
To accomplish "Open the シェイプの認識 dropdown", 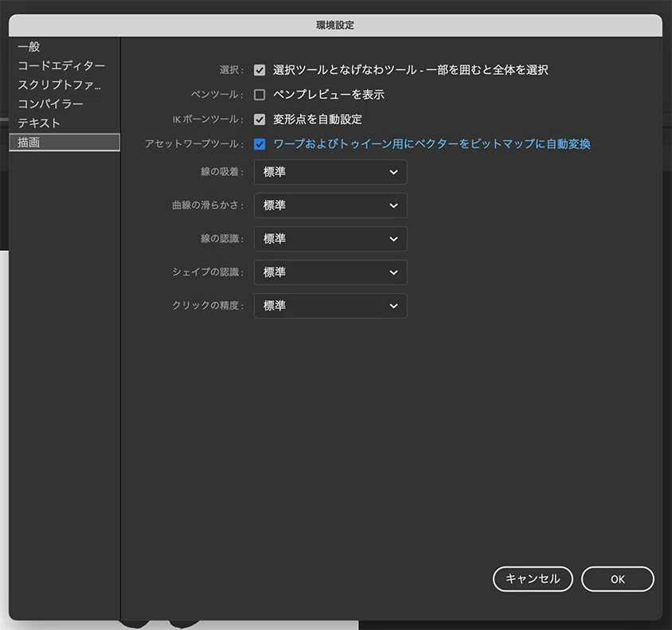I will click(330, 272).
